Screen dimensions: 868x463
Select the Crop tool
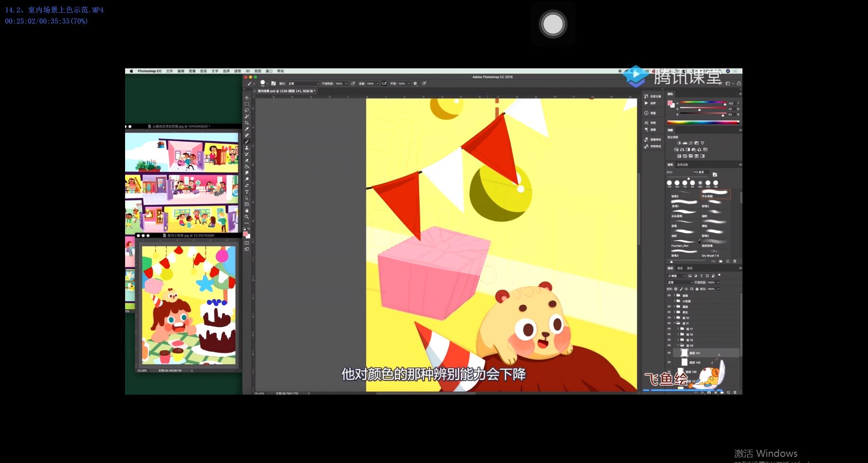[x=246, y=123]
